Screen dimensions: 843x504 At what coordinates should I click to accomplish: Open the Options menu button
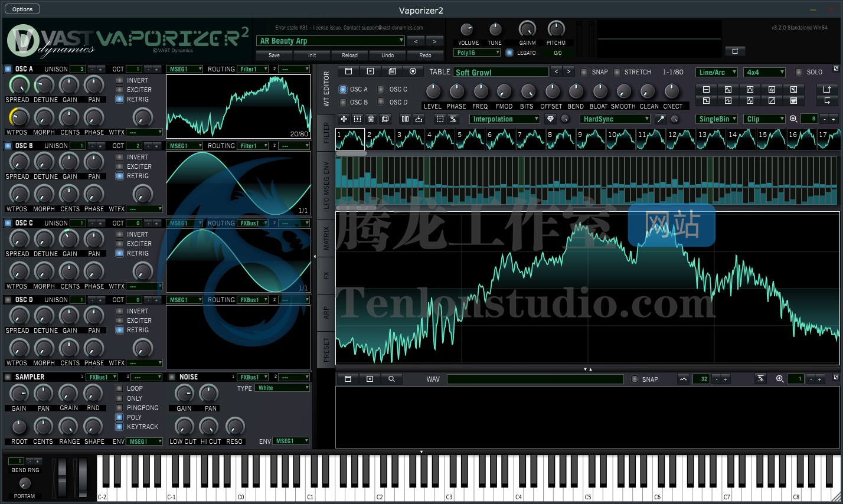[x=22, y=9]
